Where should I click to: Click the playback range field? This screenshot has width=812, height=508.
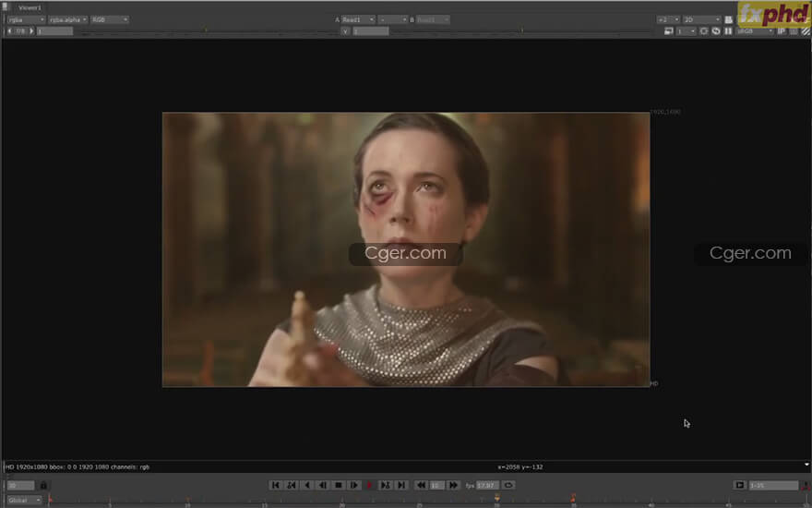pyautogui.click(x=773, y=485)
